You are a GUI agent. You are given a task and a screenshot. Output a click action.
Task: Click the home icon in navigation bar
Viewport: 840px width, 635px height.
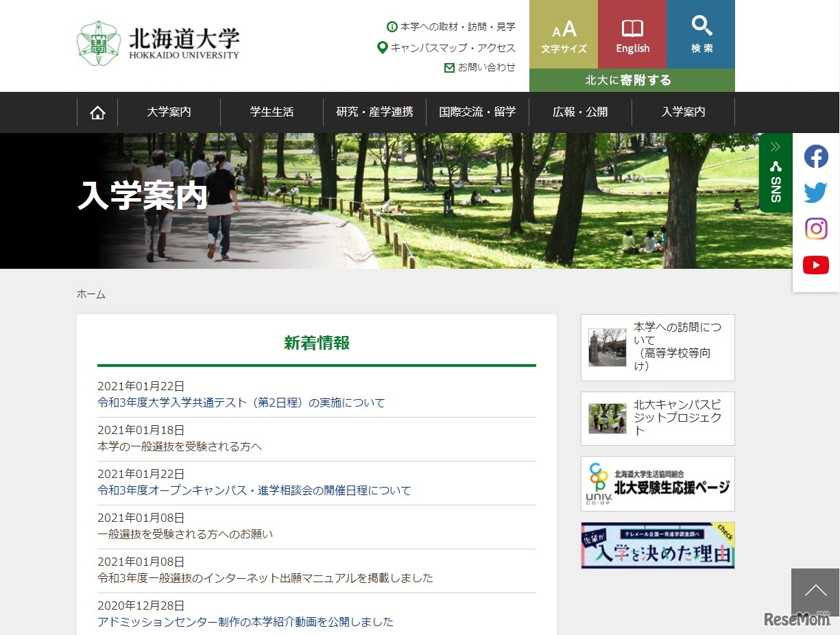coord(97,112)
